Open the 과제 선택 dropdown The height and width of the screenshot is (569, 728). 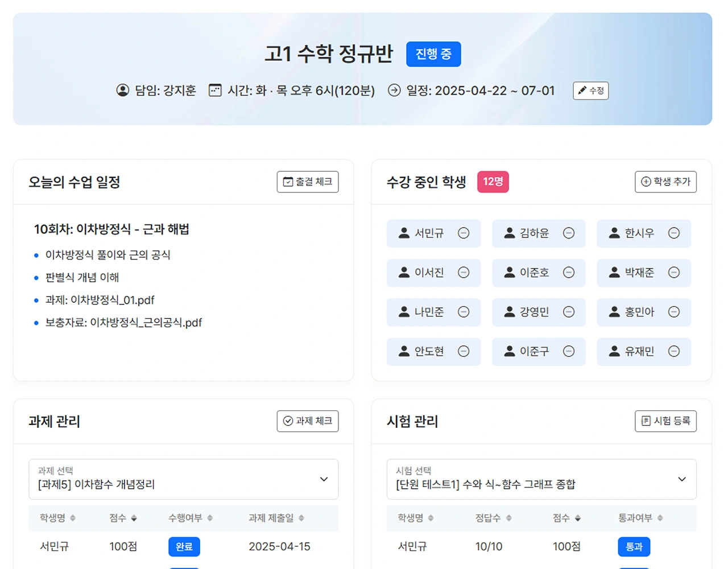183,479
